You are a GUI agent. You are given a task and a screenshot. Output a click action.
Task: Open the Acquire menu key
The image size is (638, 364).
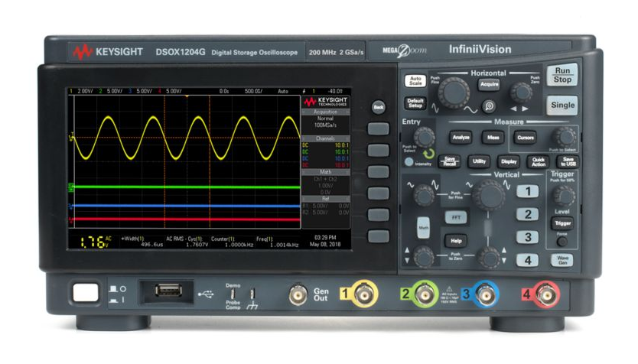[x=489, y=84]
